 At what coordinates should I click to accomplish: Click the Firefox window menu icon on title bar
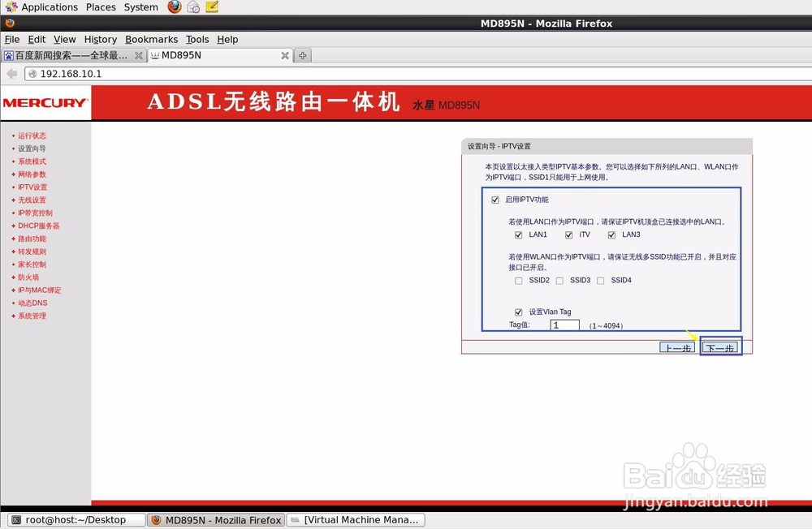(10, 24)
